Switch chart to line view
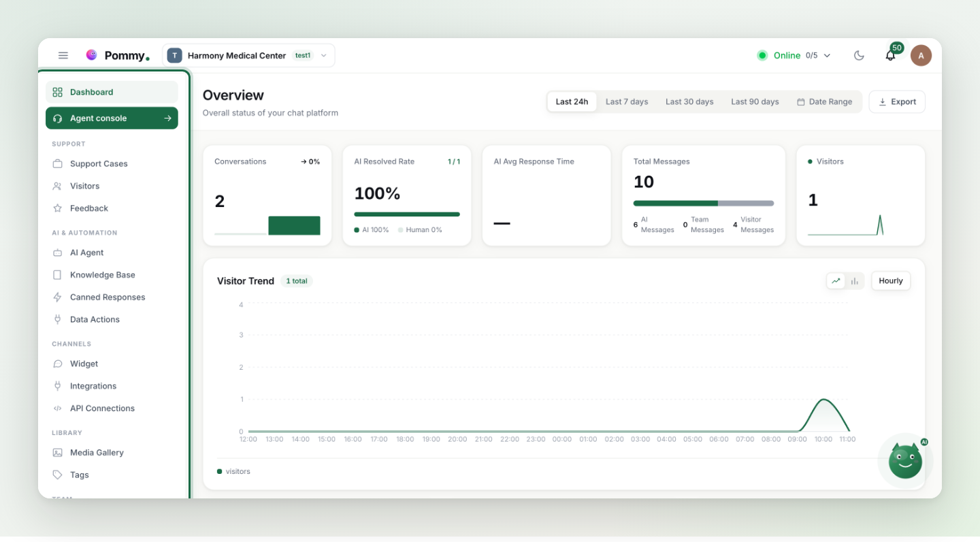Image resolution: width=980 pixels, height=542 pixels. click(x=836, y=281)
